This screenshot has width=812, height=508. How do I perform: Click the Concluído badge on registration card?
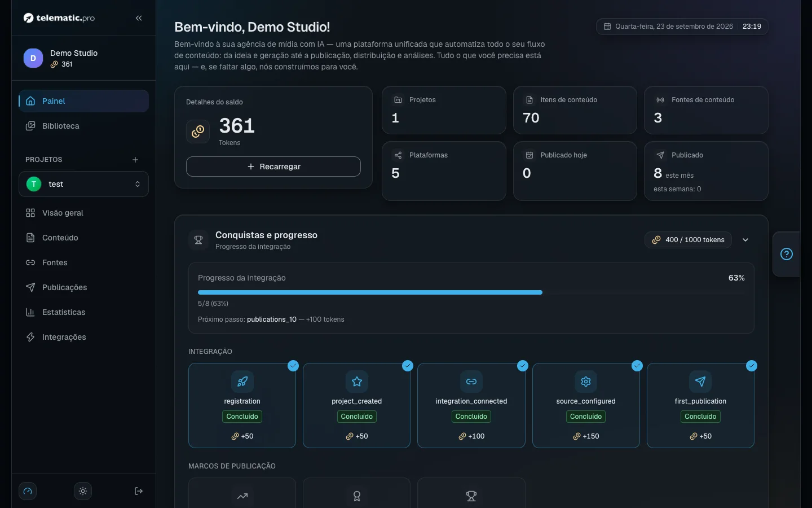242,417
